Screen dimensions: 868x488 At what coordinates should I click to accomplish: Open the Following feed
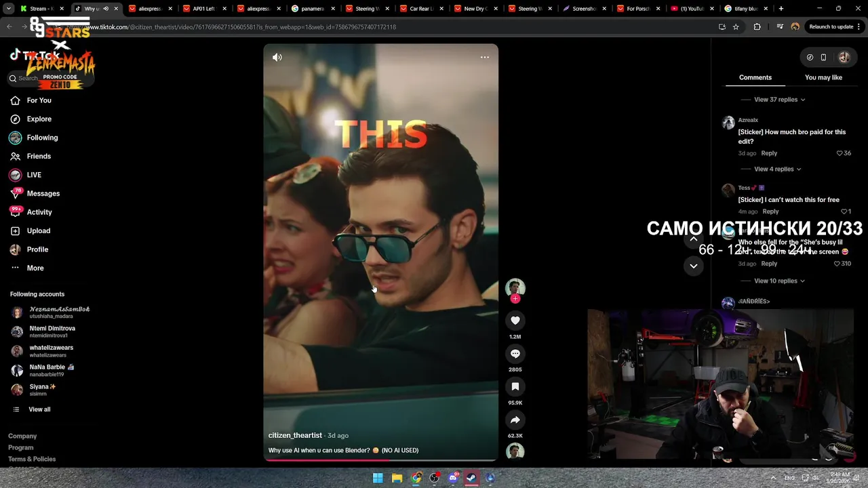click(42, 138)
